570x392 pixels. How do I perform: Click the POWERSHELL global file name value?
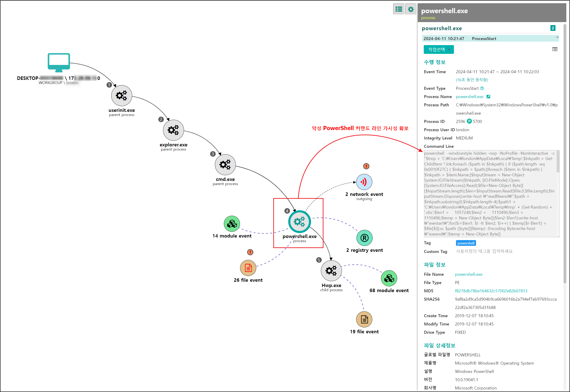coord(468,355)
